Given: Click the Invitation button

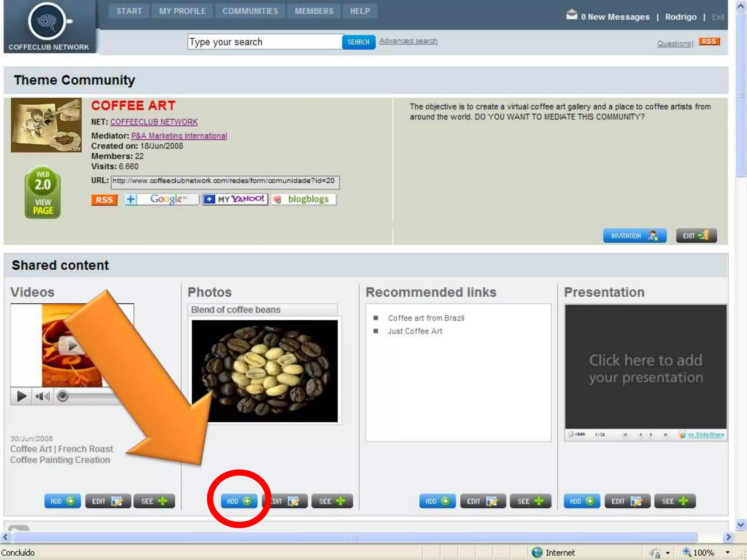Looking at the screenshot, I should [x=634, y=236].
